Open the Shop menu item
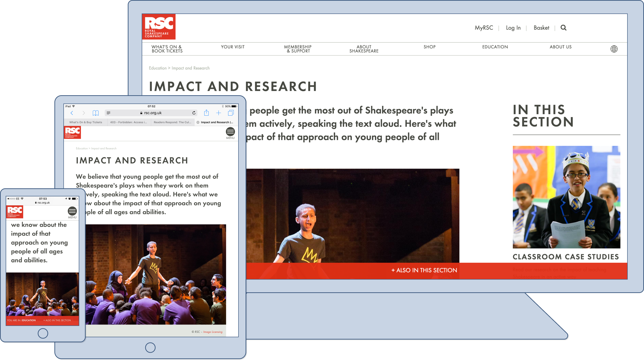Image resolution: width=644 pixels, height=361 pixels. (429, 47)
